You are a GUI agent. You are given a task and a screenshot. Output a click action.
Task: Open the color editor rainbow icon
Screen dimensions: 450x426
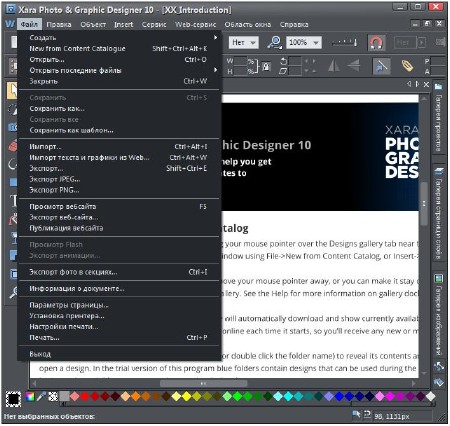30,397
